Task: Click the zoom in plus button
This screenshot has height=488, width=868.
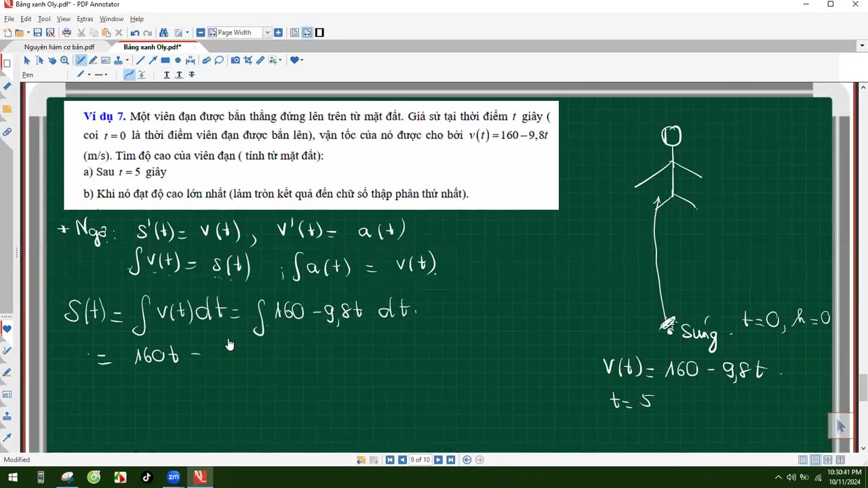Action: point(278,33)
